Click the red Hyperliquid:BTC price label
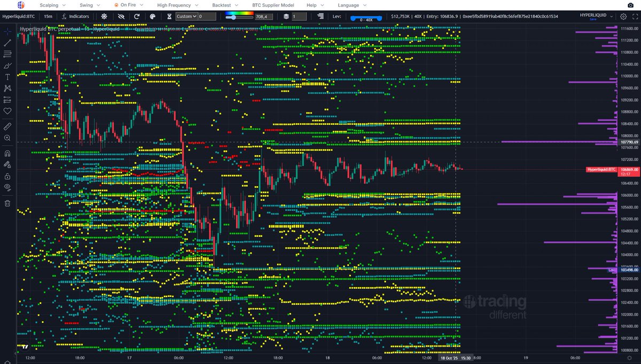Screen dimensions: 641x364 coord(601,169)
